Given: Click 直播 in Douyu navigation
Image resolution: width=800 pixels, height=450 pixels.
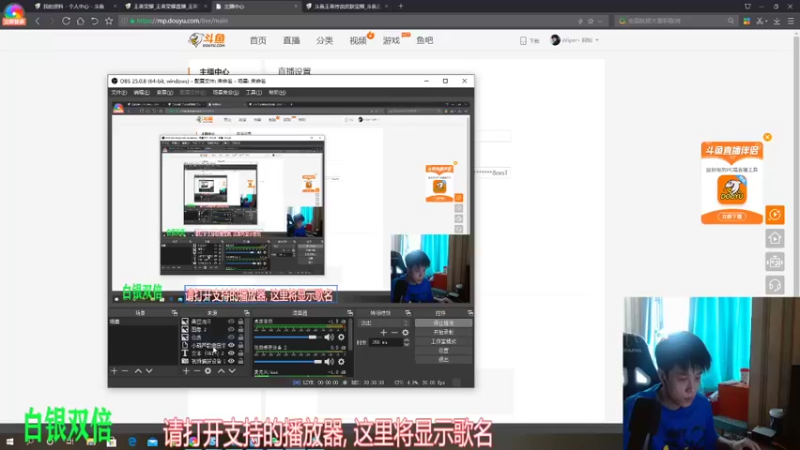Looking at the screenshot, I should click(291, 40).
